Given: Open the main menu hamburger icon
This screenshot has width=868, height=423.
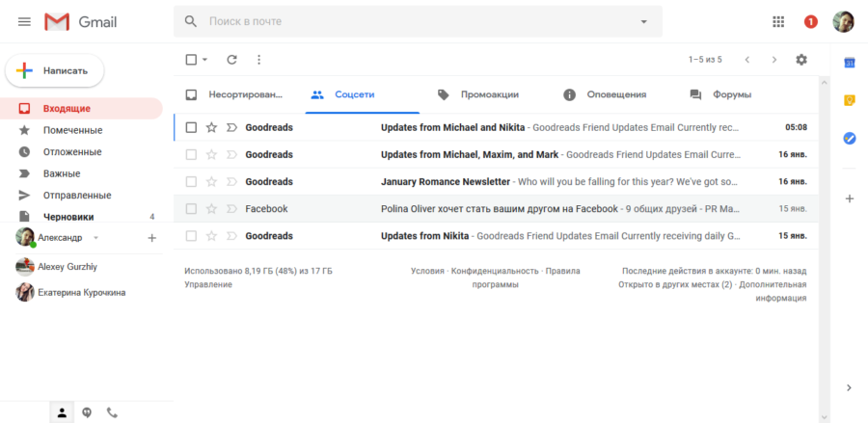Looking at the screenshot, I should pyautogui.click(x=24, y=21).
